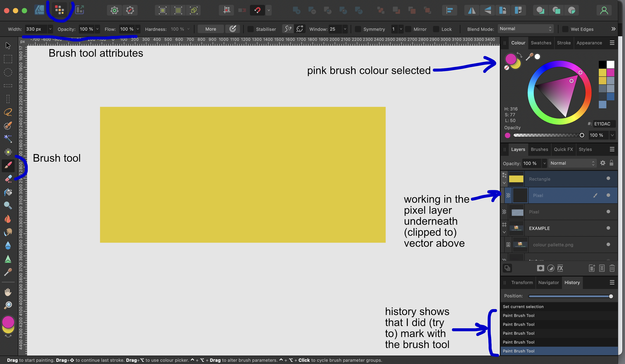
Task: Edit the hex colour field E11DAC
Action: pyautogui.click(x=604, y=124)
